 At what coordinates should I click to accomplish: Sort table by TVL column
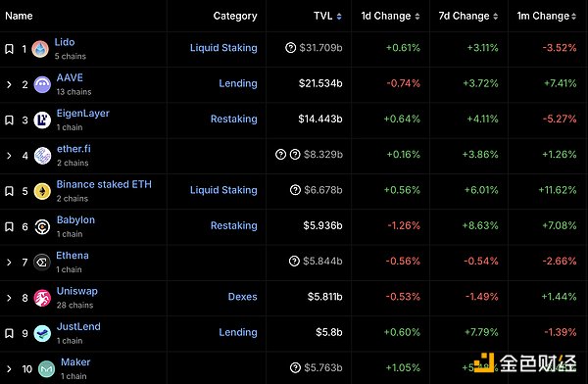pyautogui.click(x=327, y=16)
